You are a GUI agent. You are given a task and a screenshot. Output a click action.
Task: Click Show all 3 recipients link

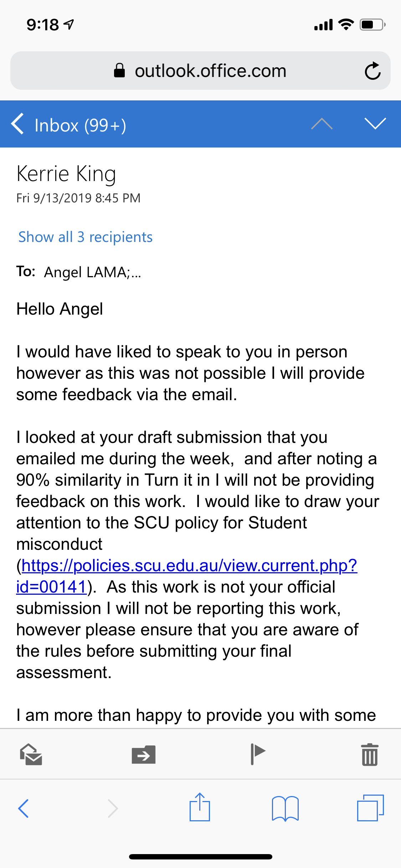coord(85,237)
